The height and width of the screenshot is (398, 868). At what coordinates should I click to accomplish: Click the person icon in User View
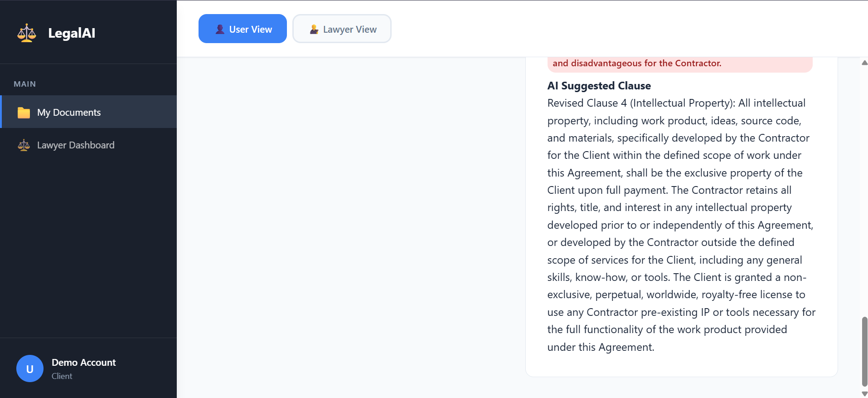[220, 29]
